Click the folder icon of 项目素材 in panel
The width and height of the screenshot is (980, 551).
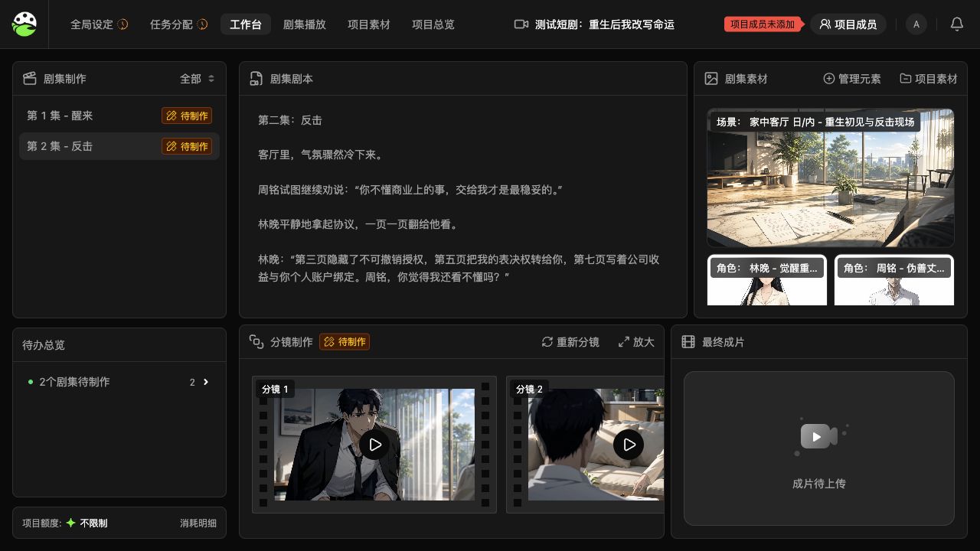[906, 79]
